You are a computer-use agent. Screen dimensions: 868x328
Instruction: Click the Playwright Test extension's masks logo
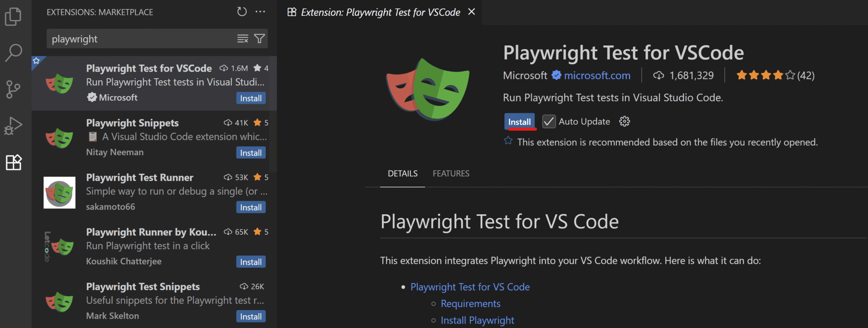pos(428,90)
